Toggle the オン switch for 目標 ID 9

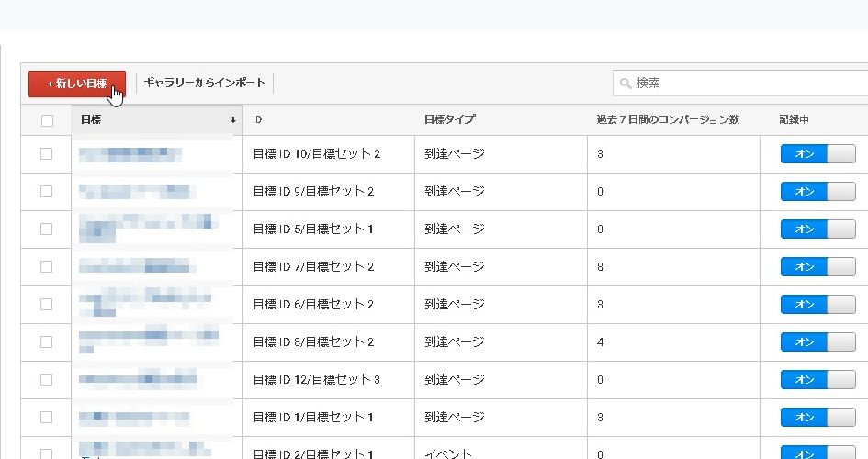[817, 192]
